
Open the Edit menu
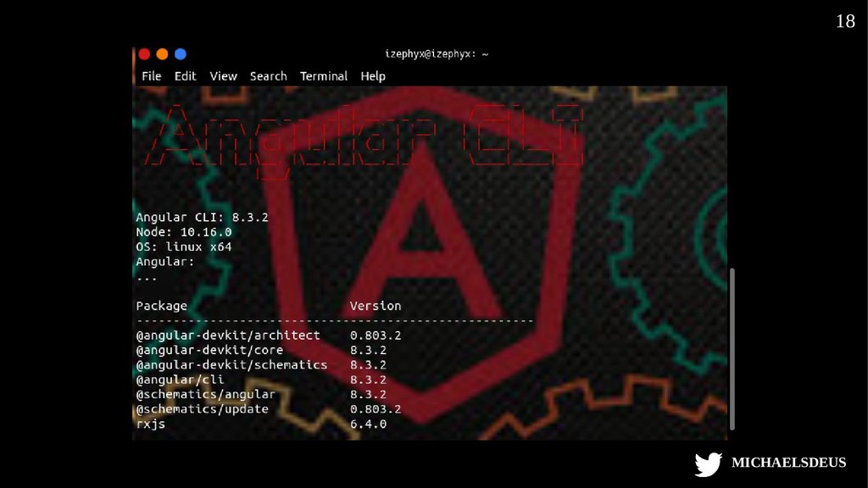coord(185,76)
